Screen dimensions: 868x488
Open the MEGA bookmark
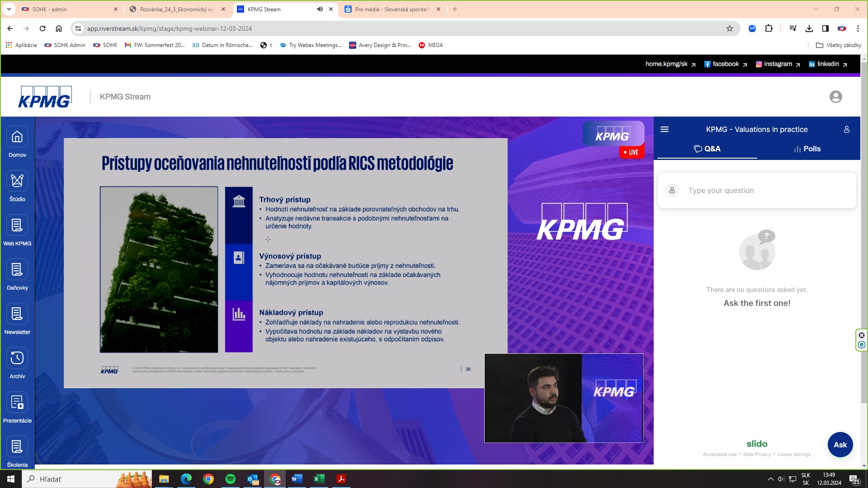431,45
